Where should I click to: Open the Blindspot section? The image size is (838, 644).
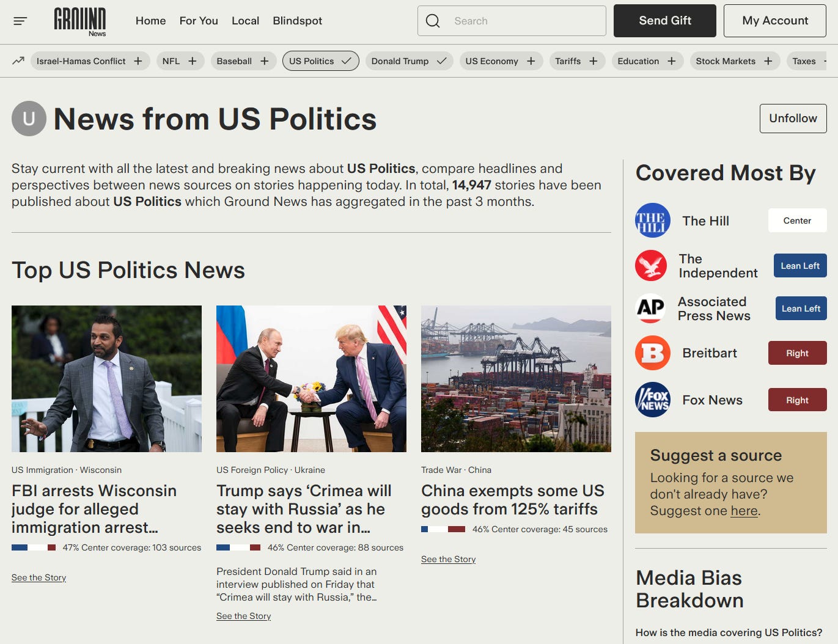(297, 21)
